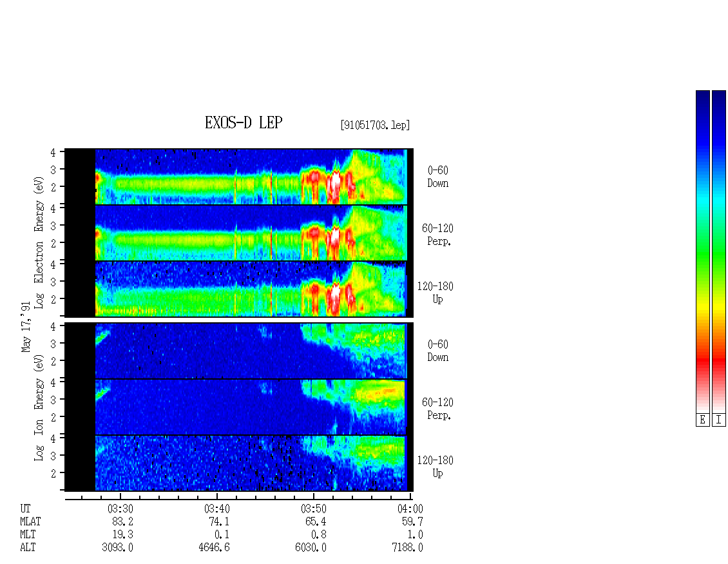
Task: Click the Log Electron Energy (eV) axis label
Action: pyautogui.click(x=39, y=242)
